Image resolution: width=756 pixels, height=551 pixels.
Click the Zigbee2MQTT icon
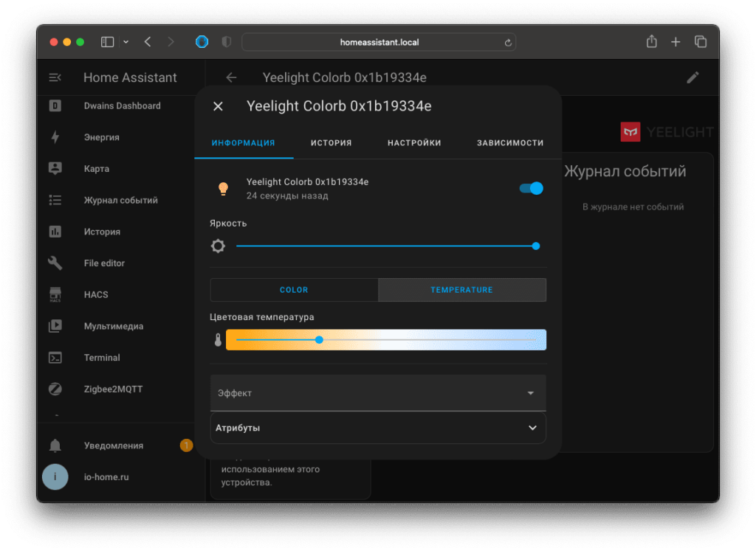point(55,389)
